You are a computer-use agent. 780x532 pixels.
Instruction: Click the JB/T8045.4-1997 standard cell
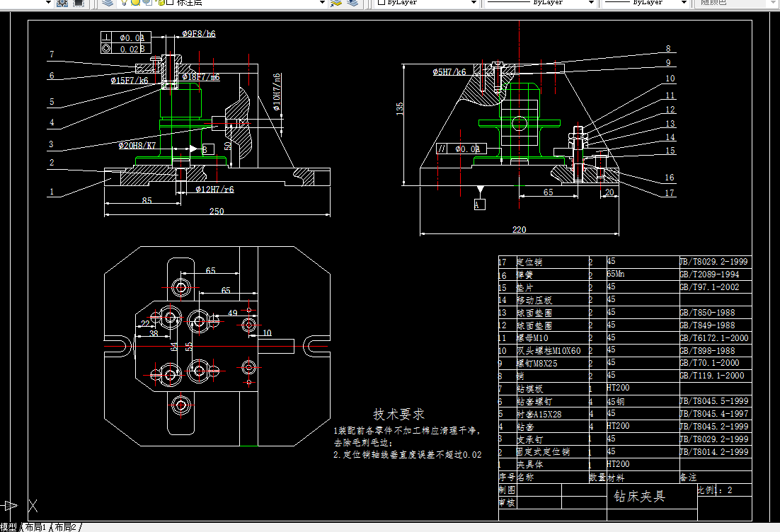tap(714, 414)
